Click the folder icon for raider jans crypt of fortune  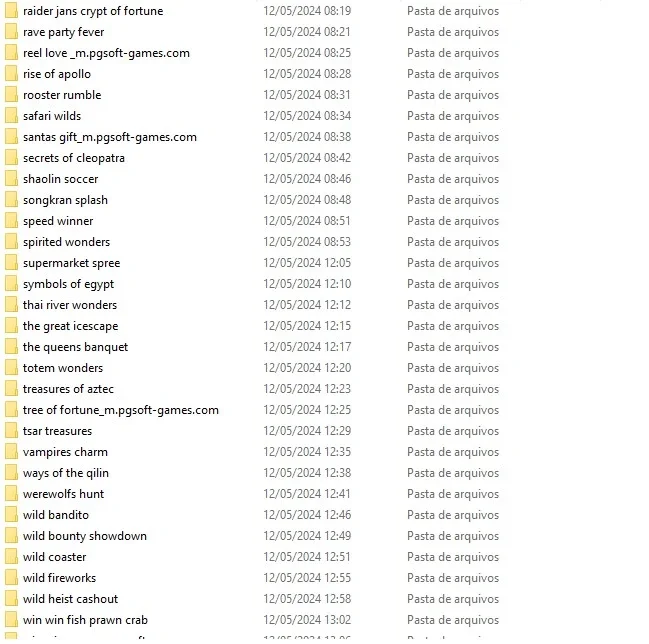[11, 11]
